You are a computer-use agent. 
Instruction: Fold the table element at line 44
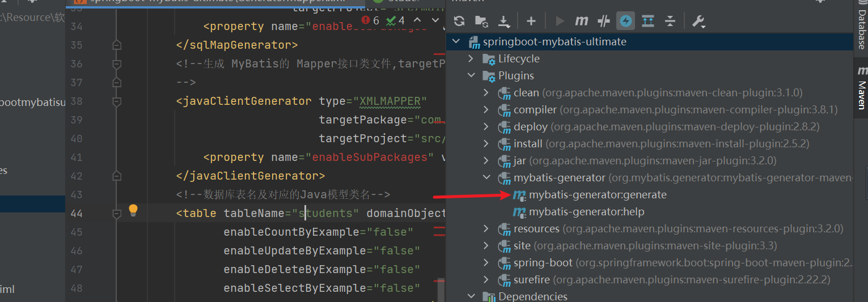(117, 214)
